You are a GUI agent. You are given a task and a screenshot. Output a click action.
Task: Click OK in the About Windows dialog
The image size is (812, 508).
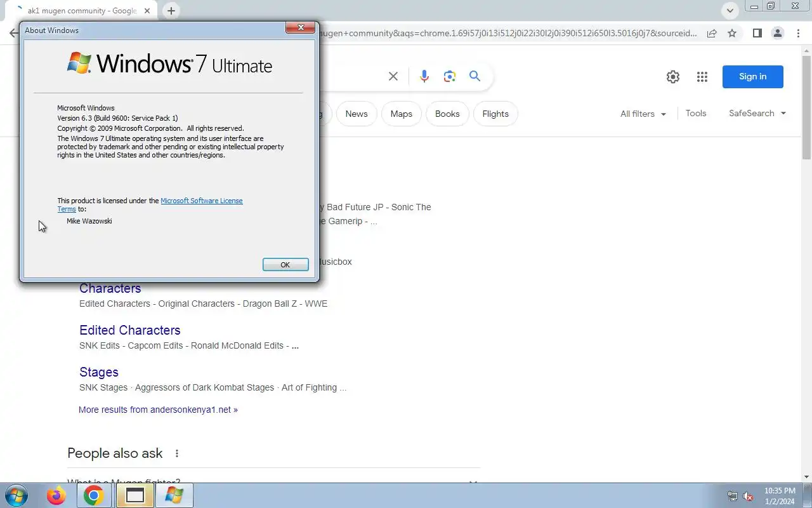[x=285, y=265]
